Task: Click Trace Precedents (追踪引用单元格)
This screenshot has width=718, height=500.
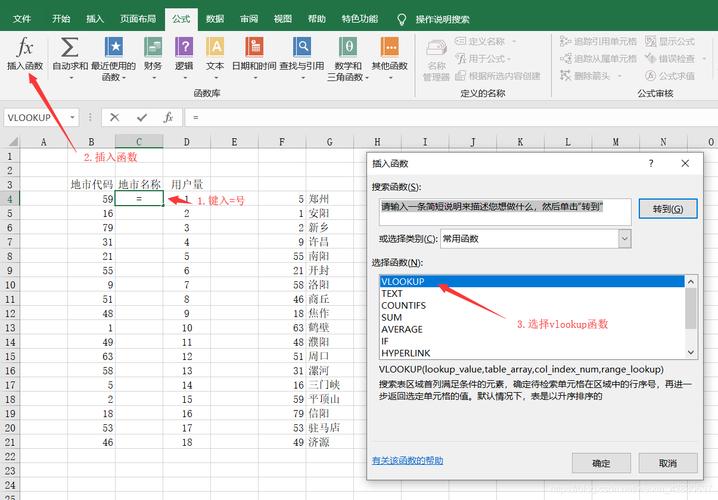Action: [x=598, y=41]
